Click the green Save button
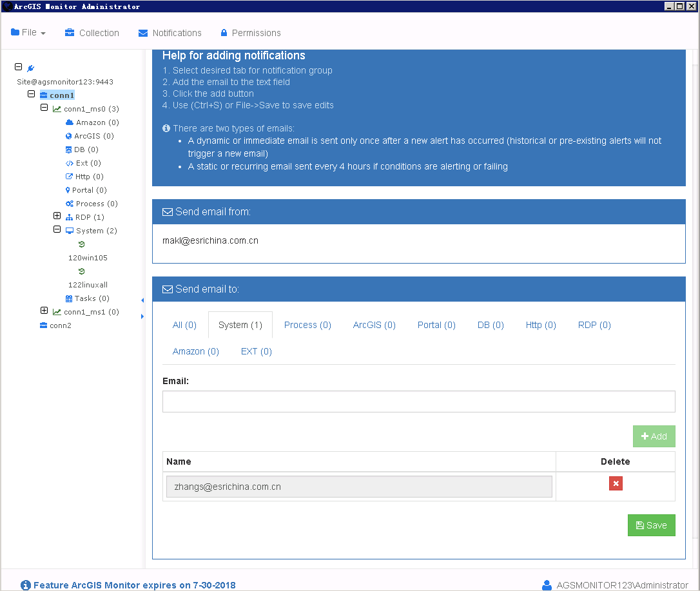The image size is (700, 591). point(652,525)
